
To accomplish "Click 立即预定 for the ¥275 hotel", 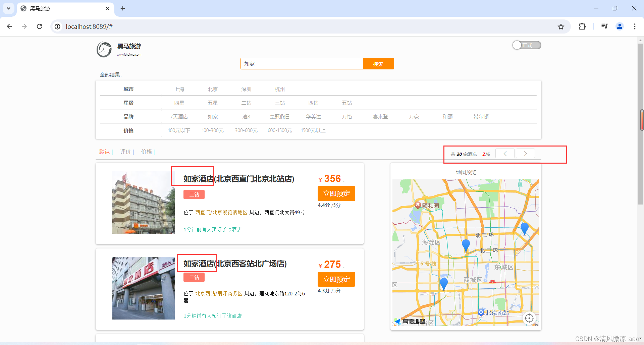I will (x=336, y=279).
